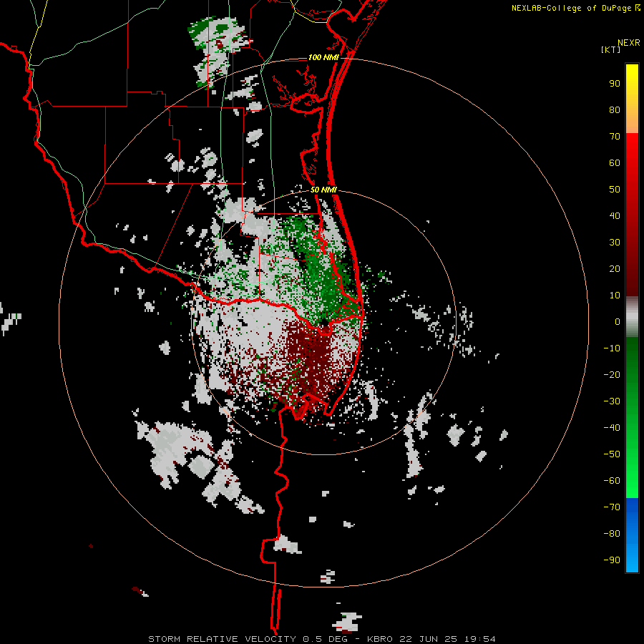Click the 100 NMI range ring label
Screen dimensions: 644x644
click(323, 57)
